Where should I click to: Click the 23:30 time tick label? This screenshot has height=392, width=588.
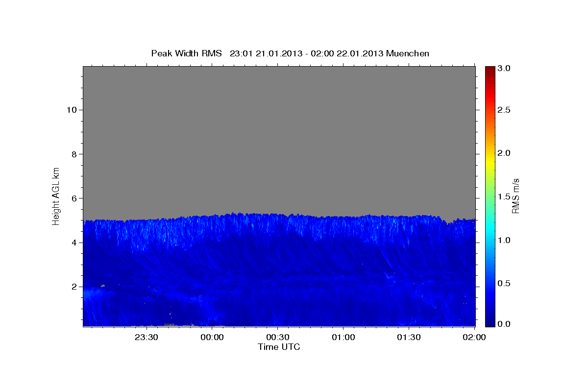[x=147, y=338]
